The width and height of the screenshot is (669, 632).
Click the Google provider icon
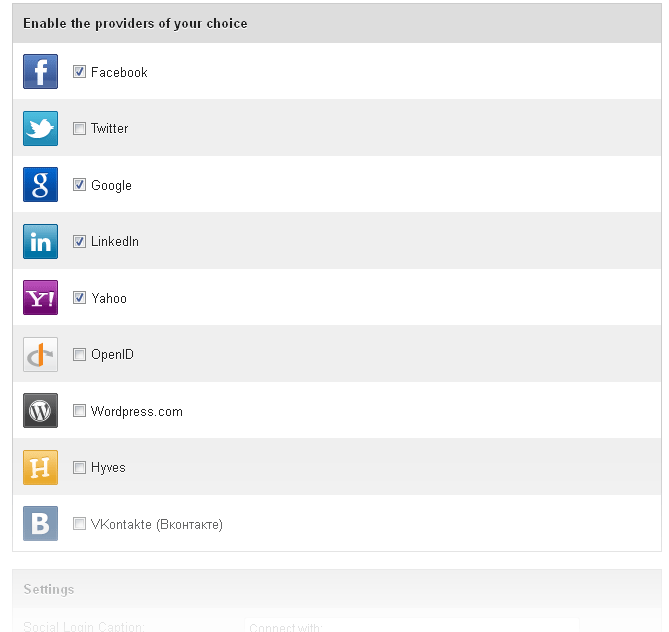(40, 185)
